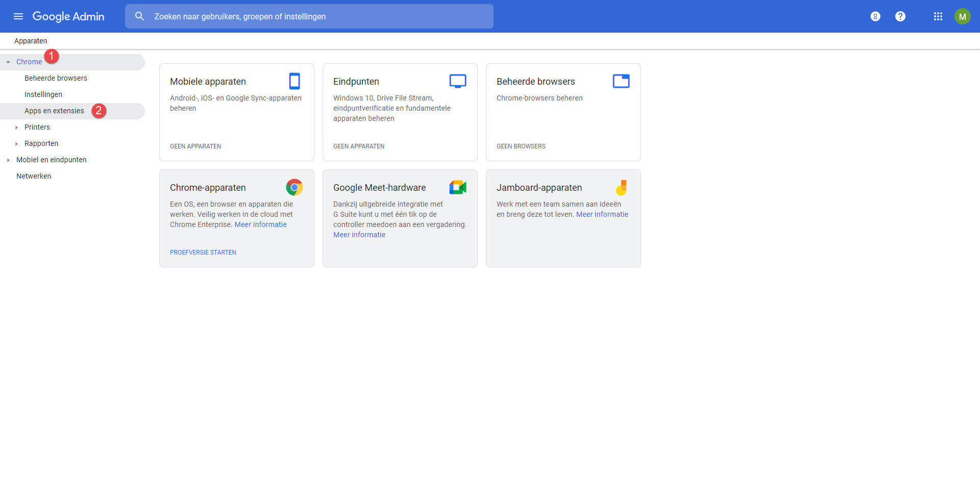980x478 pixels.
Task: Click the Chrome logo icon
Action: (x=295, y=187)
